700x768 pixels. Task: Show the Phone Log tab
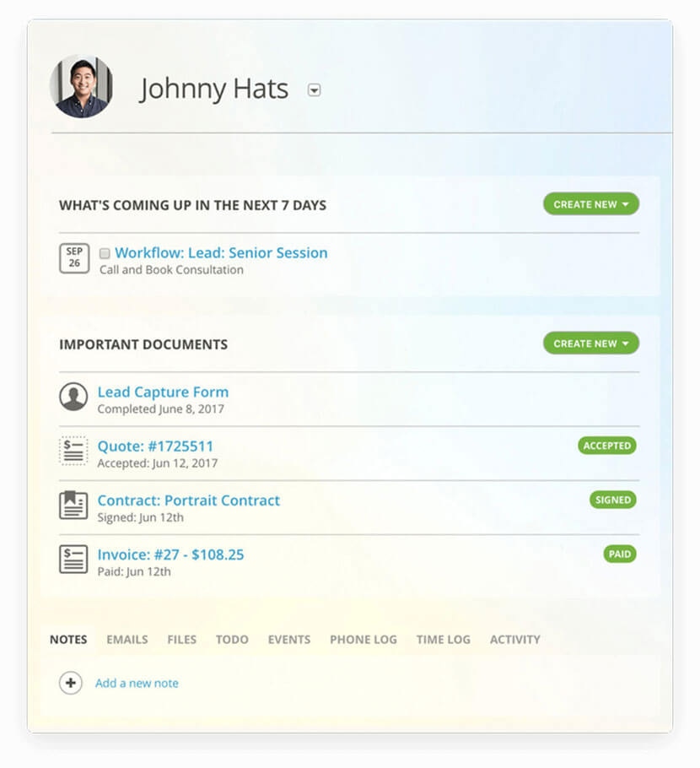(363, 640)
